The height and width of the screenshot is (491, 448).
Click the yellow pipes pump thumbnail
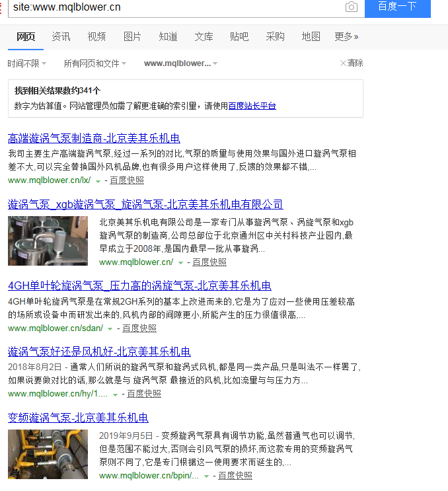48,455
